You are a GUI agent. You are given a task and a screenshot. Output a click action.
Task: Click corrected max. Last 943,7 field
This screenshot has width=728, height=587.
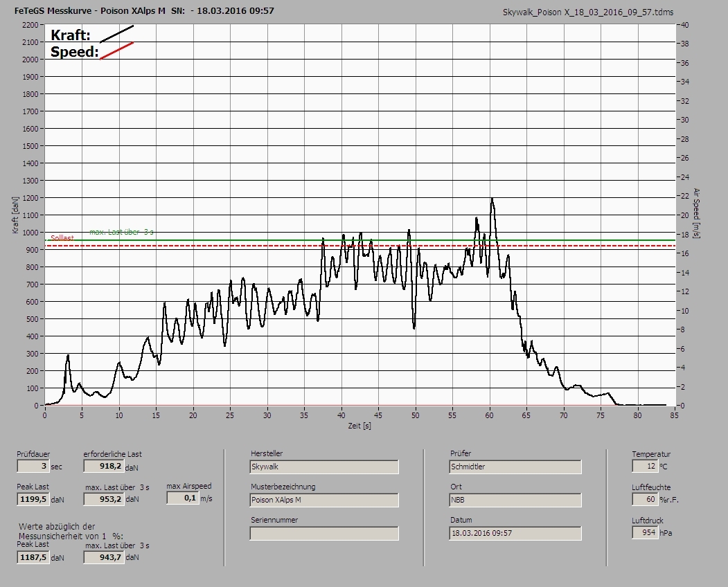[103, 557]
